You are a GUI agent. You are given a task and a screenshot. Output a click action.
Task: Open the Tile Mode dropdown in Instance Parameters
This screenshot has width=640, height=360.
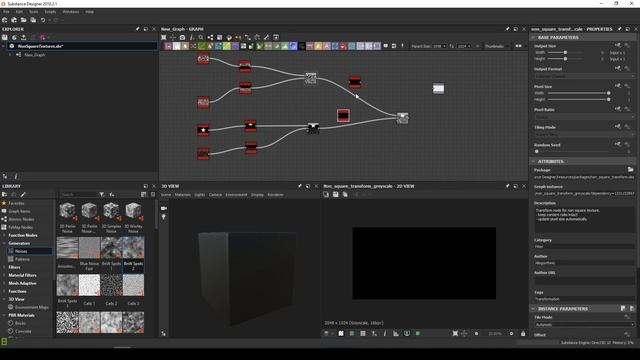pyautogui.click(x=584, y=324)
